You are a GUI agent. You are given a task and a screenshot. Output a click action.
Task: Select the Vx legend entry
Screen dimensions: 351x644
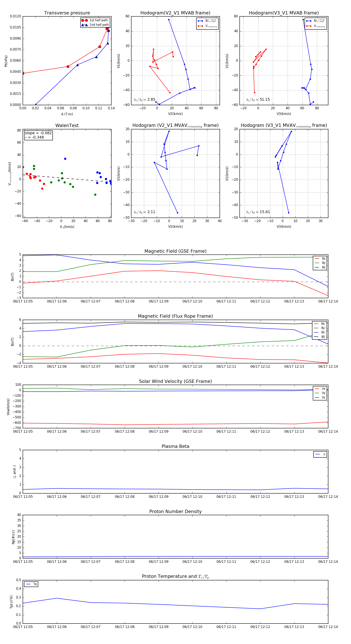point(320,389)
